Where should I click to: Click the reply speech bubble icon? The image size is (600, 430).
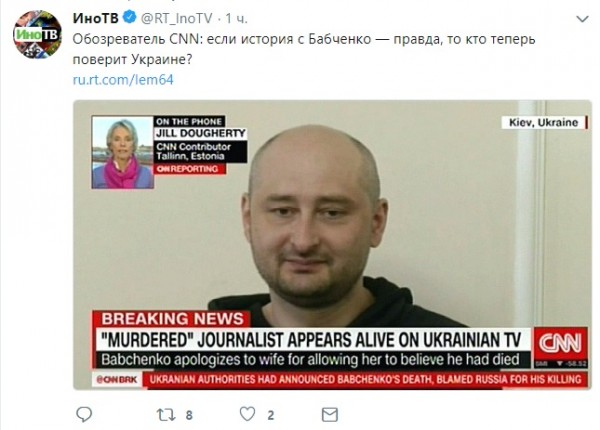[84, 414]
